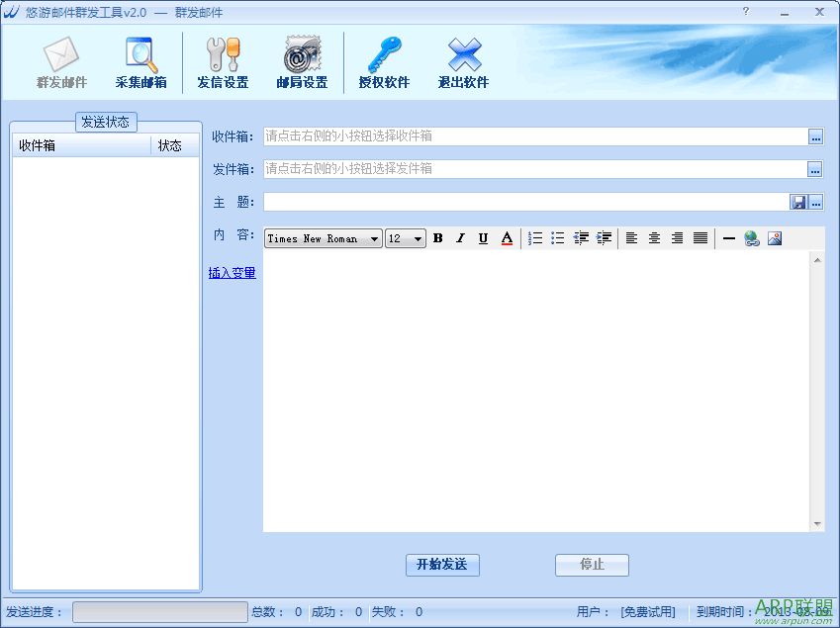Click 退出软件 to exit the software
Screen dimensions: 840x628
point(463,63)
